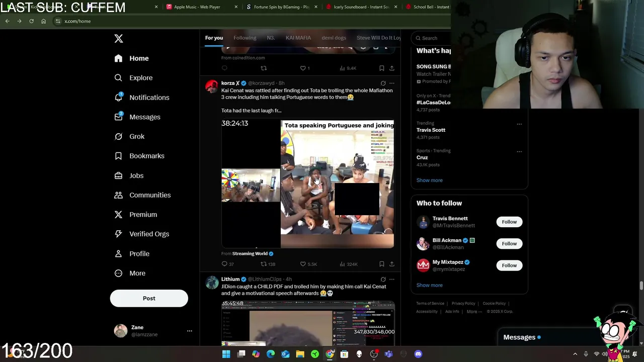Open the Premium page in the sidebar
The height and width of the screenshot is (362, 644).
(x=135, y=215)
